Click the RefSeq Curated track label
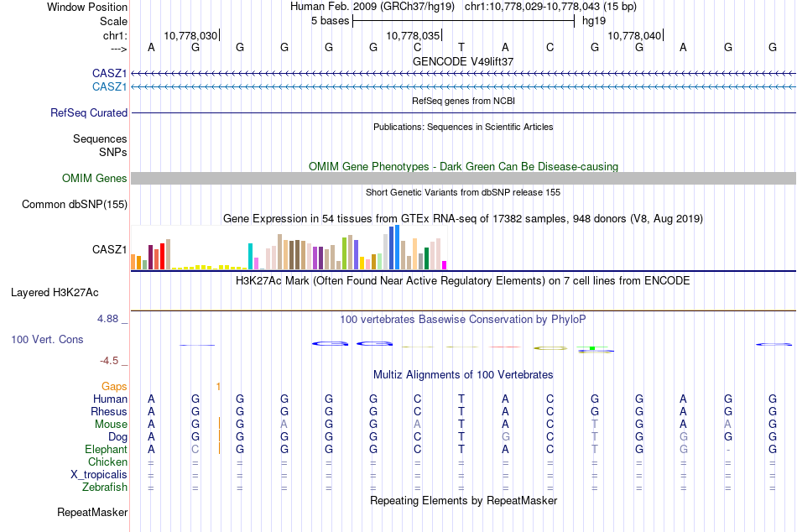This screenshot has height=532, width=797. coord(88,113)
